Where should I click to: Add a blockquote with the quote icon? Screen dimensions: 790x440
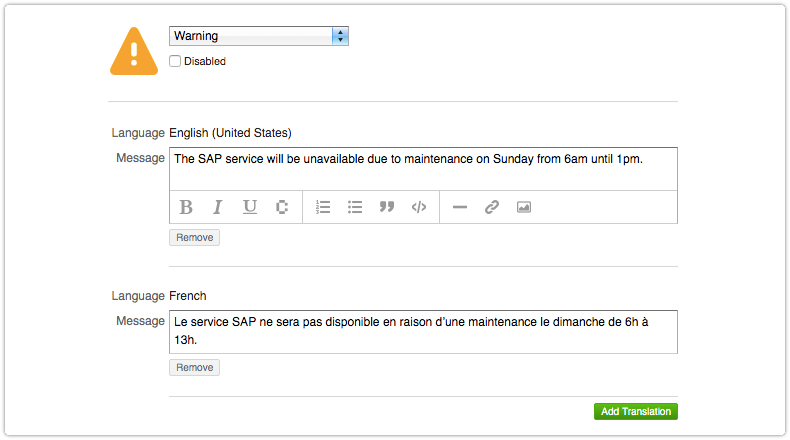point(387,207)
